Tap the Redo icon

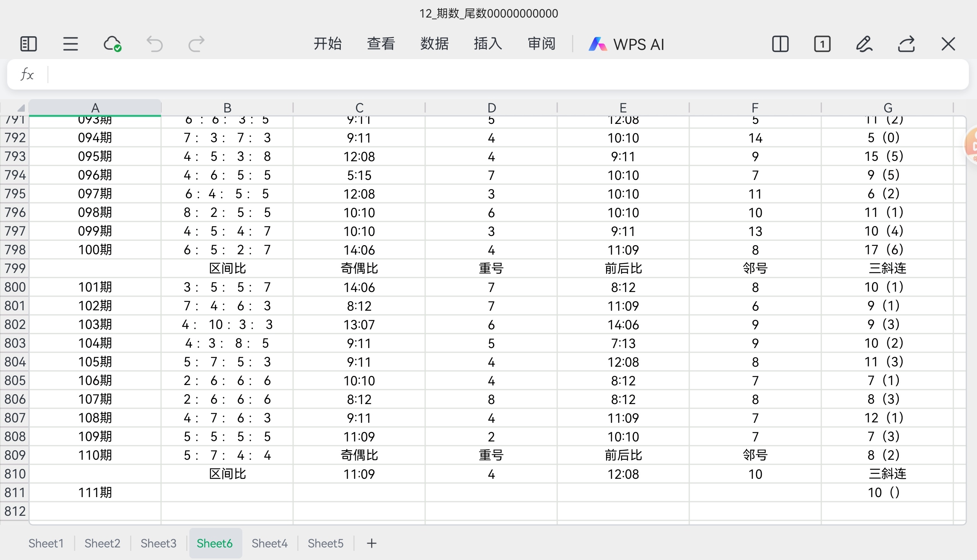pos(196,44)
